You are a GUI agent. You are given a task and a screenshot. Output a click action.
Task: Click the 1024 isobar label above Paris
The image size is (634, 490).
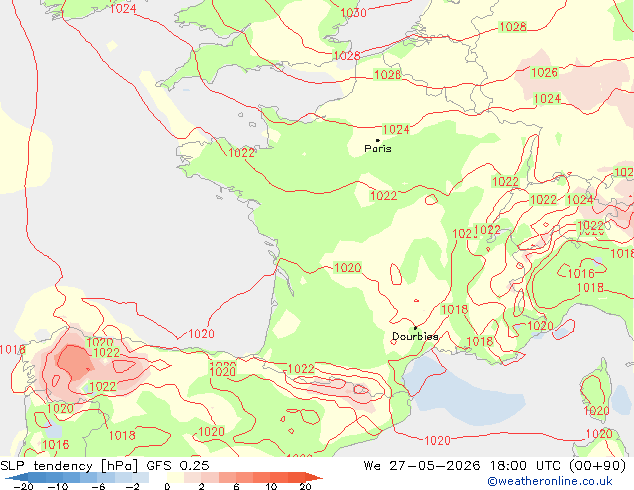[396, 129]
